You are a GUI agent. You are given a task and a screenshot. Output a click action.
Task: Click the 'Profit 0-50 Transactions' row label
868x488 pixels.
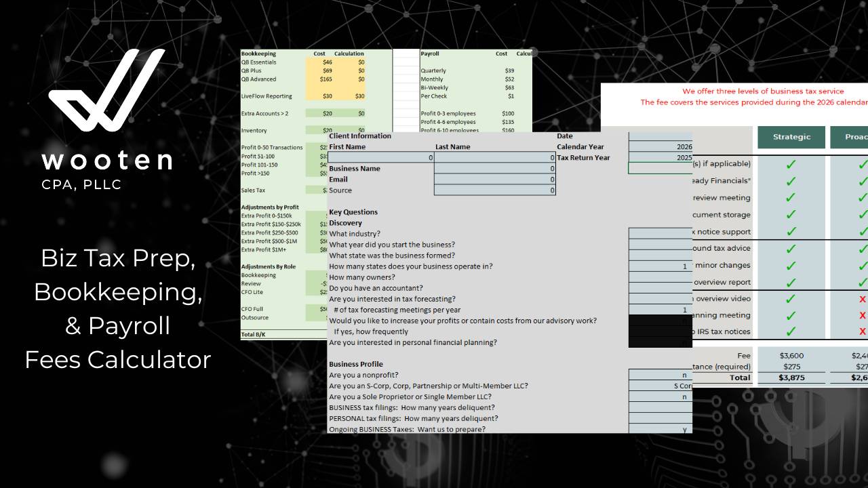coord(272,148)
